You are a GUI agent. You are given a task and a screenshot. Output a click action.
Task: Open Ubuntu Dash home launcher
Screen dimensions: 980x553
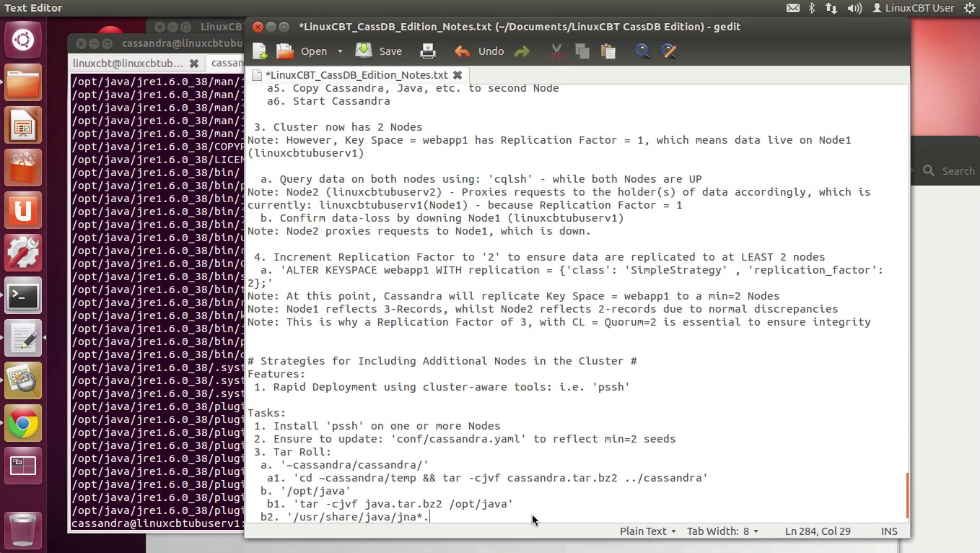click(23, 38)
